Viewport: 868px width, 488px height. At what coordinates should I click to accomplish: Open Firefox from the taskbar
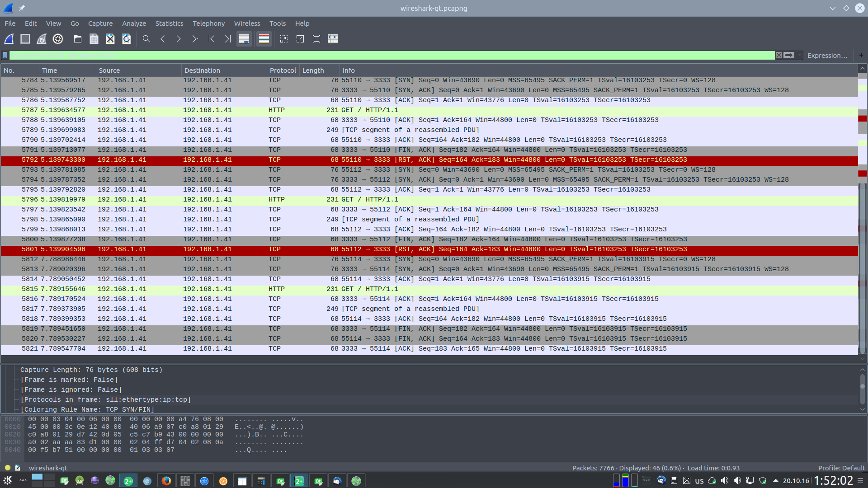[x=166, y=481]
